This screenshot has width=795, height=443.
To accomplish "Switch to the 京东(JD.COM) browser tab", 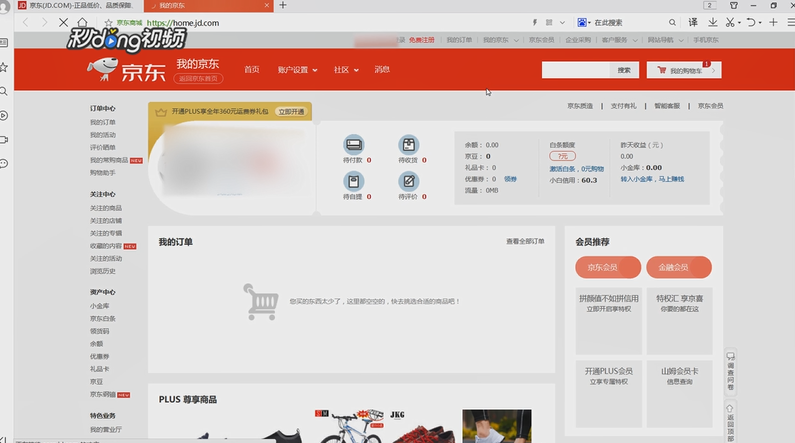I will coord(79,6).
